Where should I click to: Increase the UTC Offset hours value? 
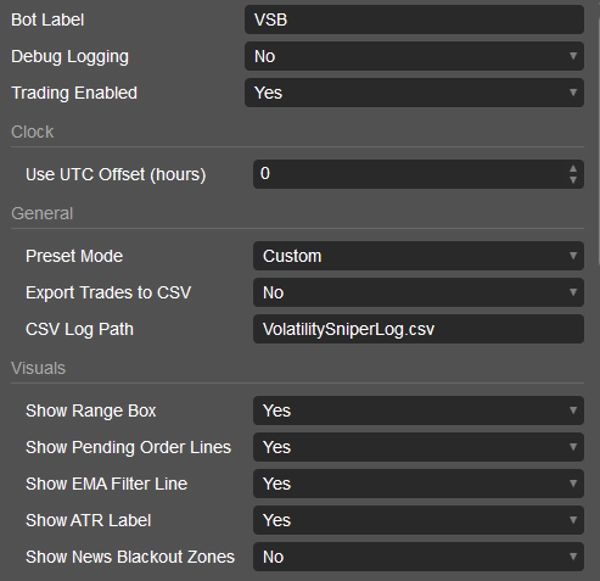573,168
